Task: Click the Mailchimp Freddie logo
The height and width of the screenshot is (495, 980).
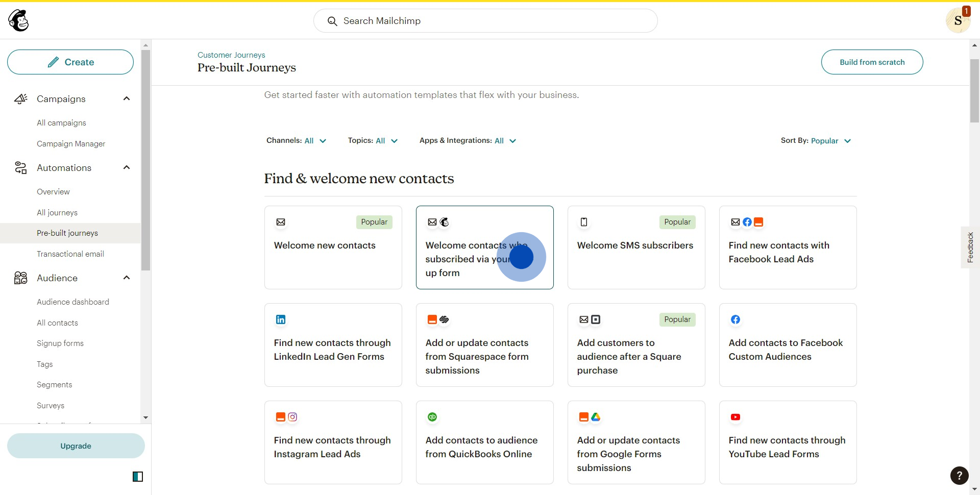Action: click(x=19, y=21)
